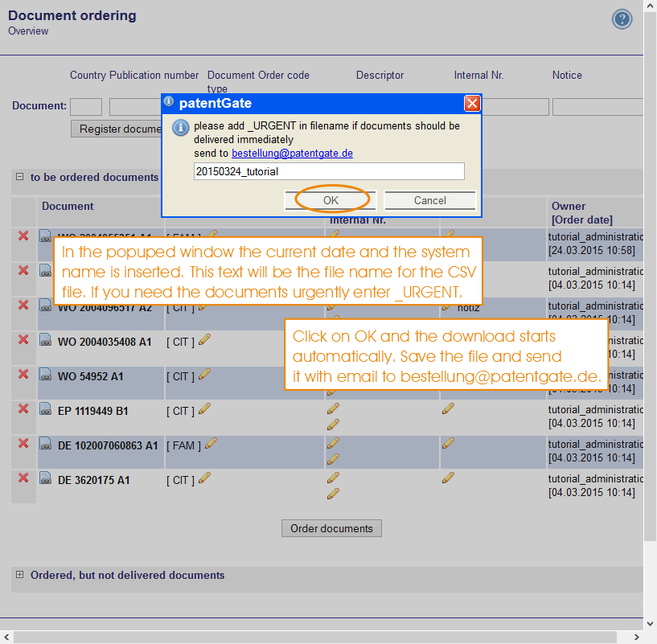657x644 pixels.
Task: Open the help icon in Document ordering header
Action: [622, 19]
